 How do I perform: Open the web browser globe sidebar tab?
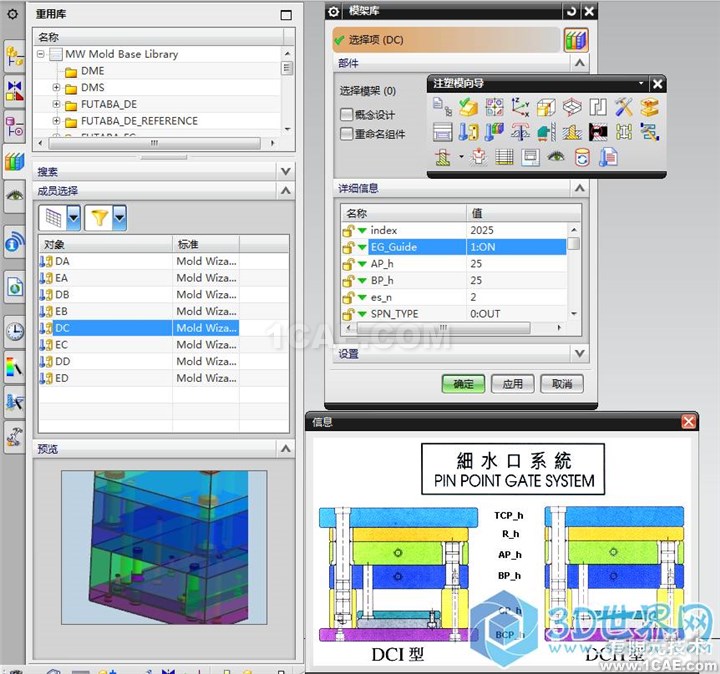[x=14, y=287]
